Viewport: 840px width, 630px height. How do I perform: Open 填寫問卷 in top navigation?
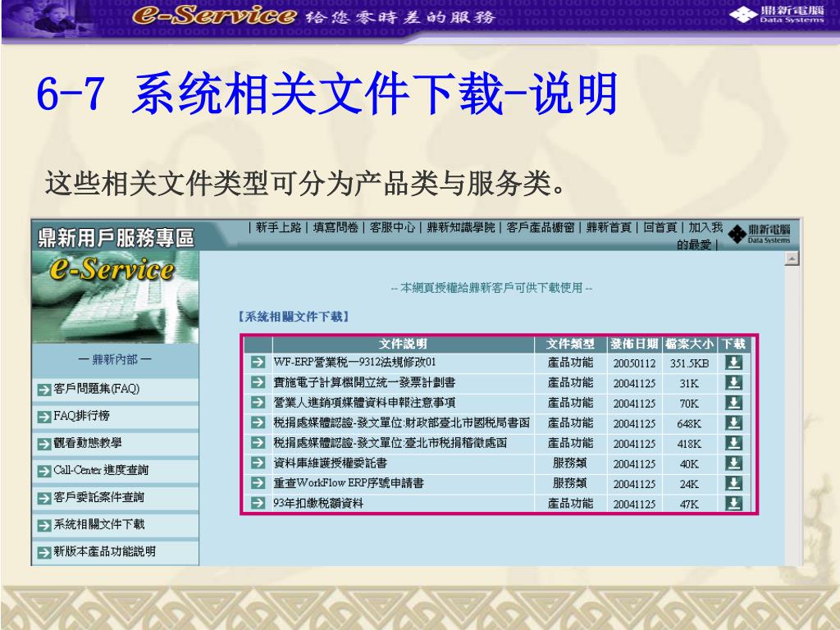click(x=336, y=228)
